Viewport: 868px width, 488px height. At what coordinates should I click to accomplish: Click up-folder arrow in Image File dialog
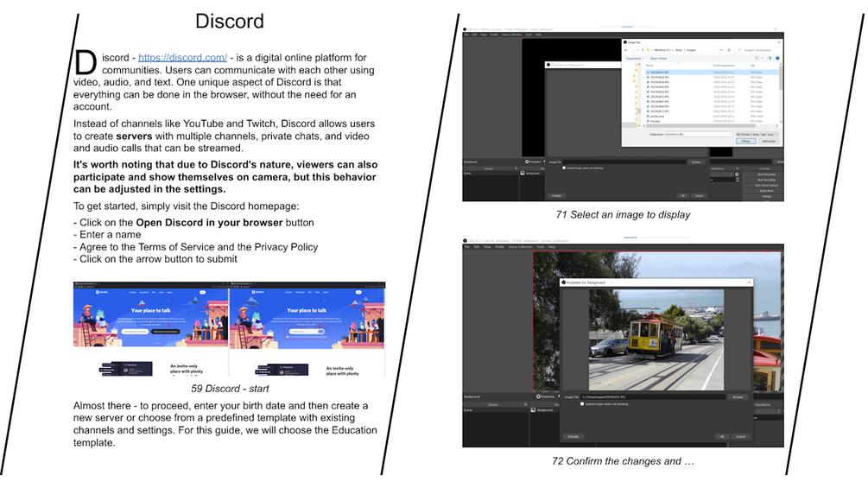coord(643,50)
